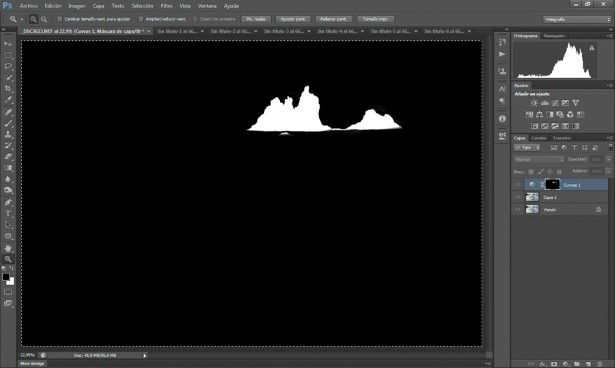Viewport: 615px width, 368px height.
Task: Select the Eyedropper tool
Action: [x=8, y=100]
